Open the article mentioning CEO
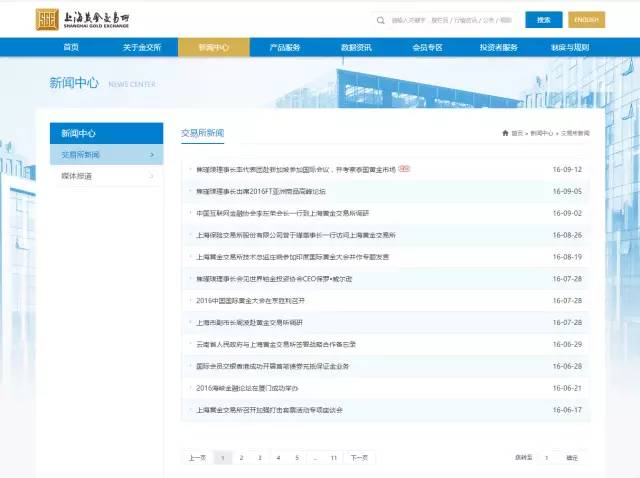 tap(274, 279)
